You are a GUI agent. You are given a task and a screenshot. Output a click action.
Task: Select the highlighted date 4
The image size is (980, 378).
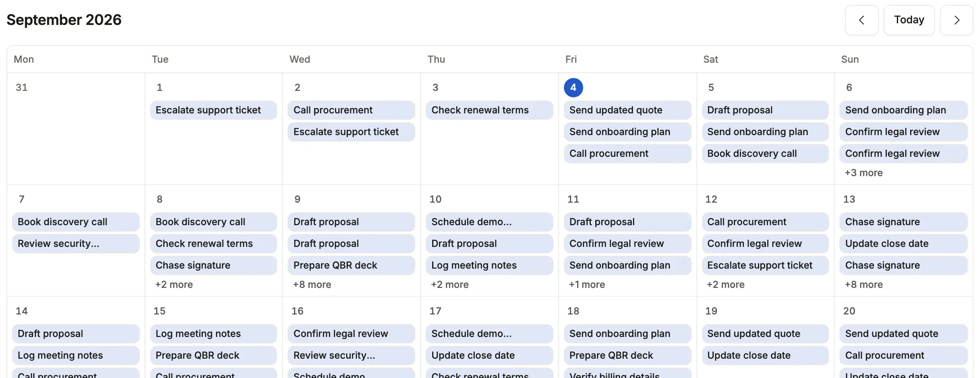point(573,88)
